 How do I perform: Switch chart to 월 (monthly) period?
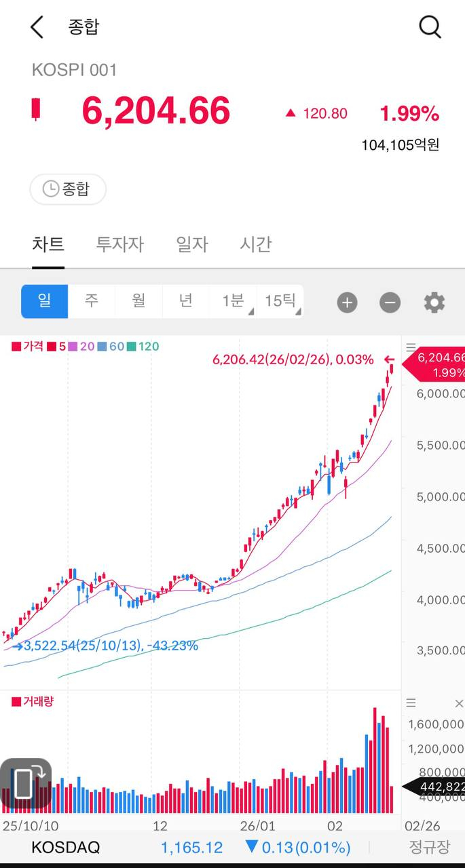[x=138, y=301]
